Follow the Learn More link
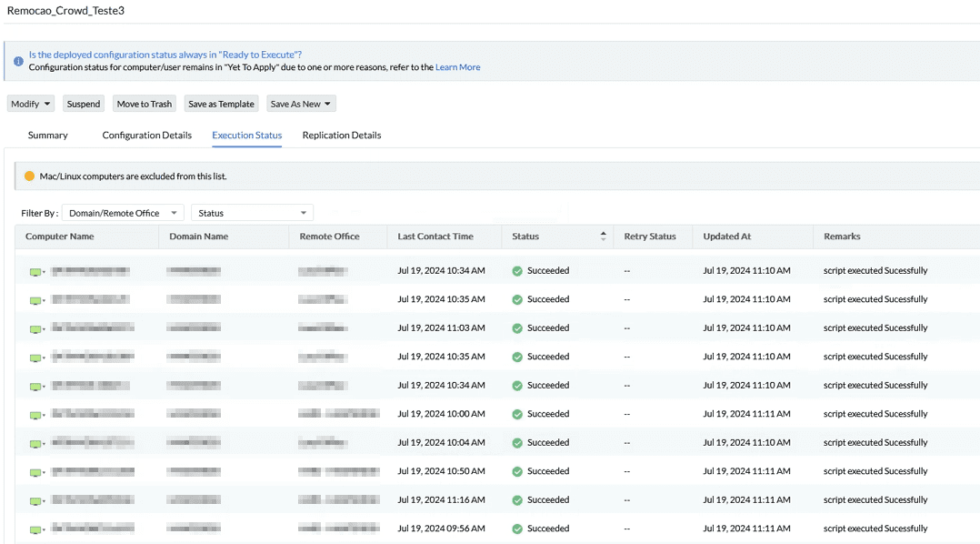 457,67
